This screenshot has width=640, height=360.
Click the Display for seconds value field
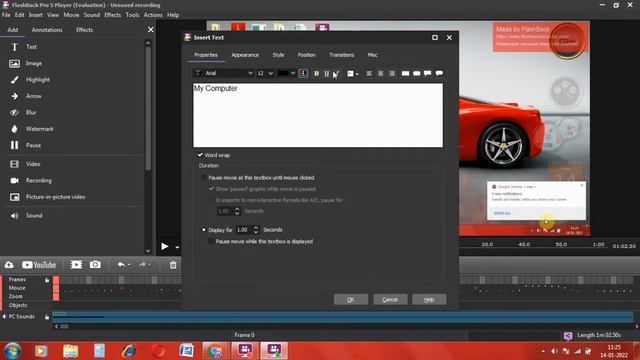[x=244, y=230]
